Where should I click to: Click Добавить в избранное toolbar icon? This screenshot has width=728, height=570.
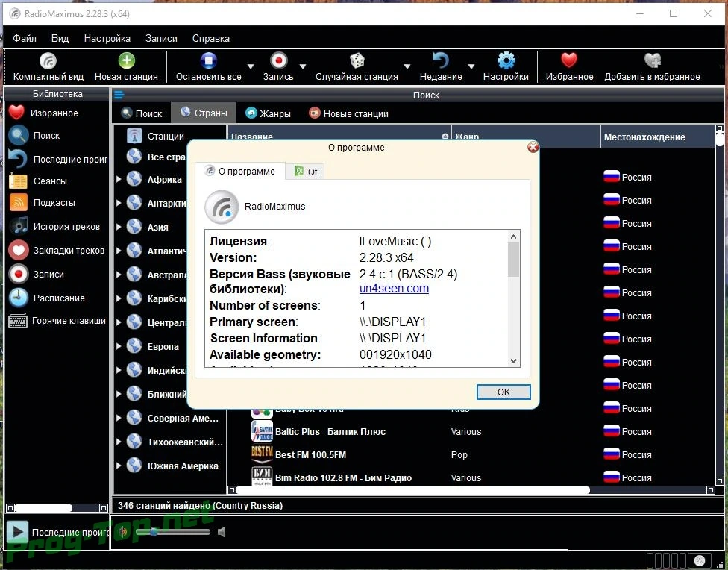coord(652,67)
